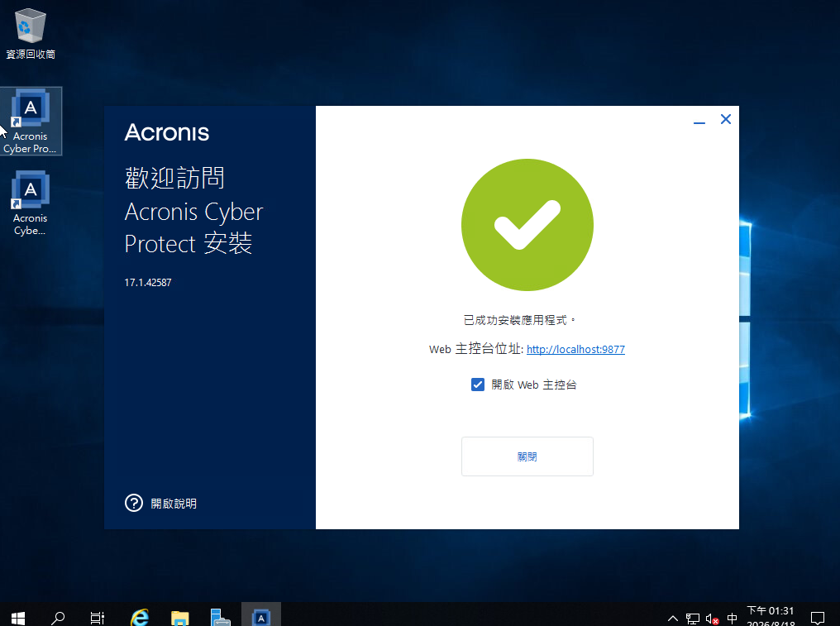Screen dimensions: 840x626
Task: Open Task View on the taskbar
Action: coord(98,618)
